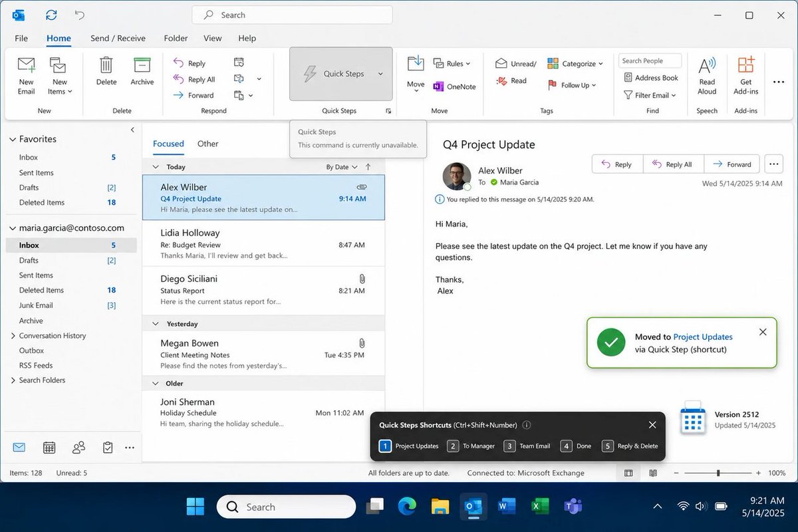Collapse the maria.garcia@contoso.com account tree
Screen dimensions: 798x532
12,228
